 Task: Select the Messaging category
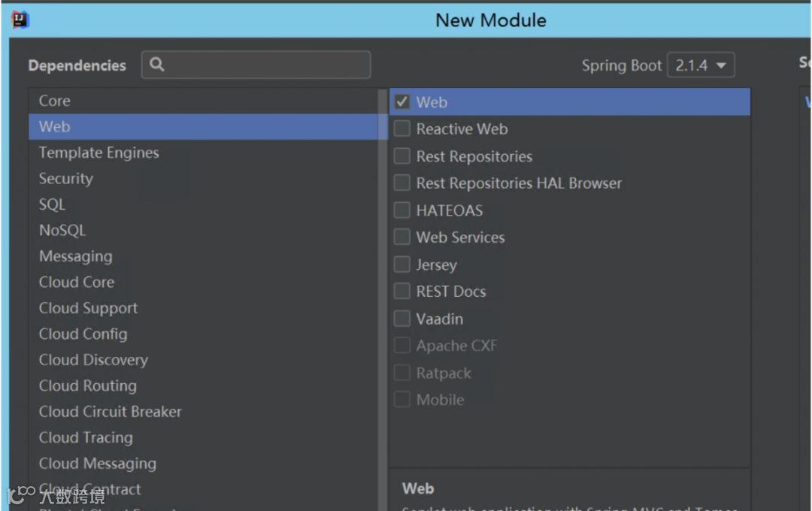204,256
